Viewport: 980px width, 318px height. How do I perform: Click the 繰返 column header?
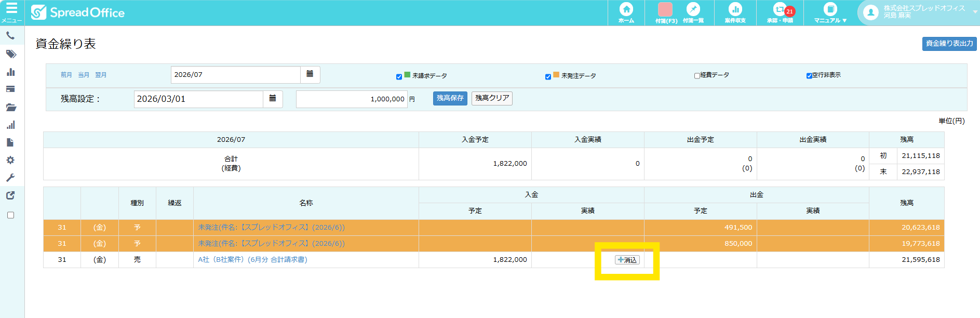click(174, 203)
